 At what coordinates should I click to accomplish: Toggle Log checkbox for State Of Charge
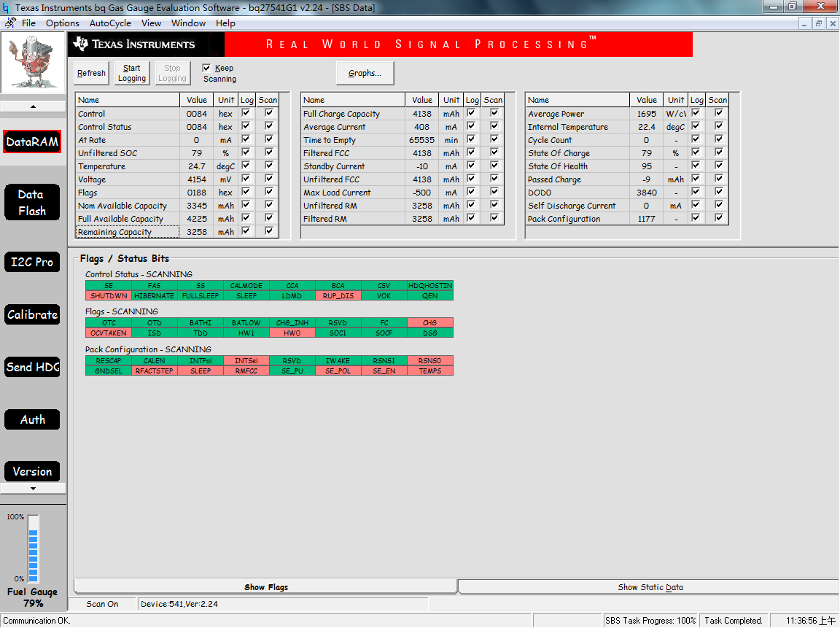(x=696, y=152)
